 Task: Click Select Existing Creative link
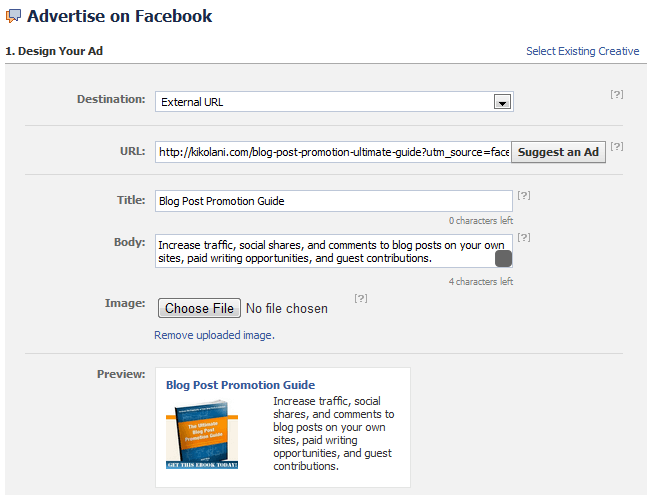pos(582,51)
